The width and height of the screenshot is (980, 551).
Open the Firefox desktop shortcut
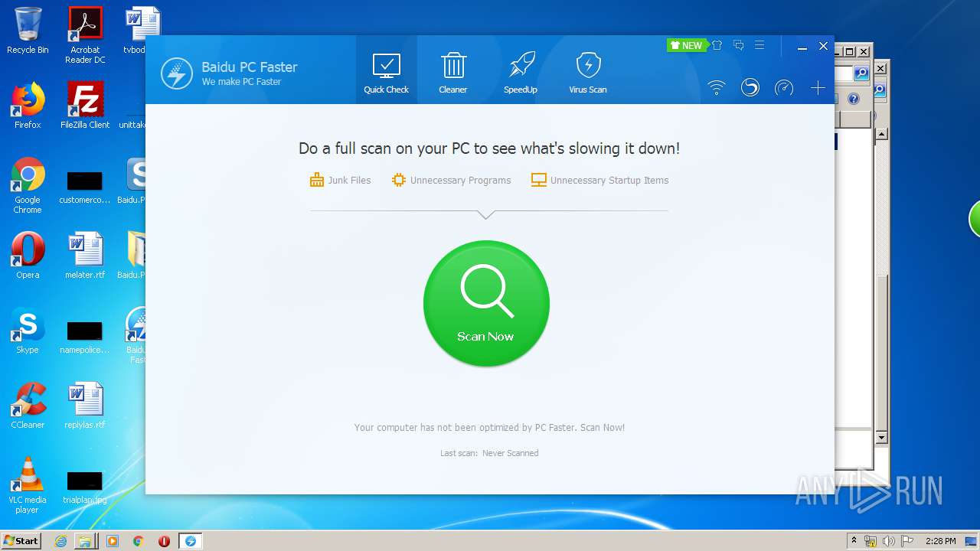(x=28, y=106)
